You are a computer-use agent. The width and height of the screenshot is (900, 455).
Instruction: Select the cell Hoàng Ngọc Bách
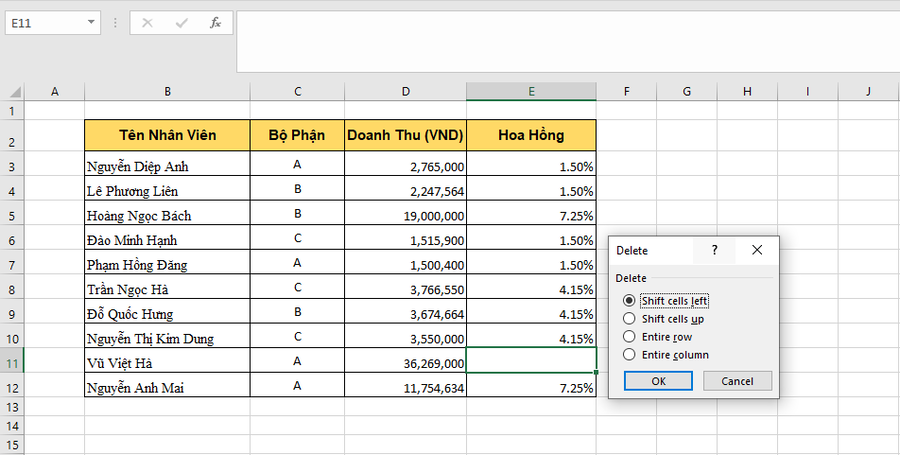(167, 213)
